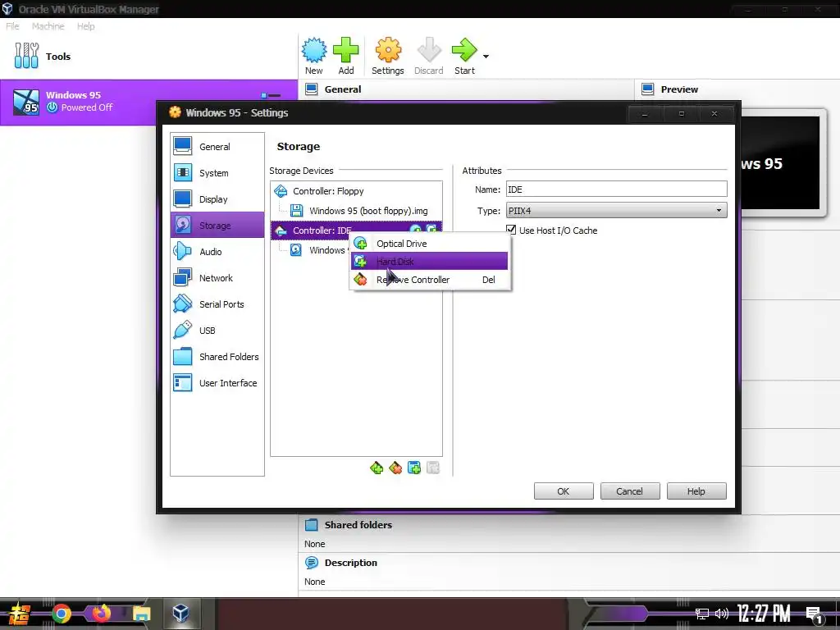Click the Help button in settings dialog
Screen dimensions: 840x630
coord(696,491)
